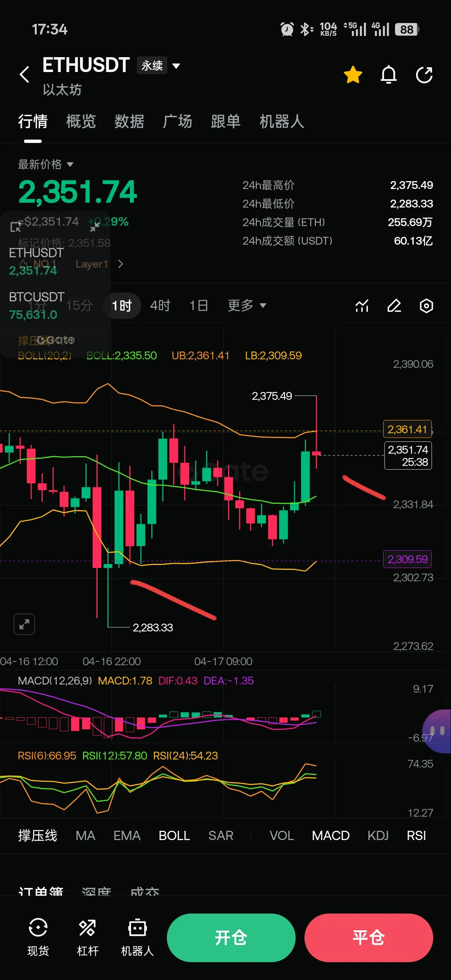Image resolution: width=451 pixels, height=980 pixels.
Task: Tap the 24h成交量 value 255.69万
Action: pos(410,222)
